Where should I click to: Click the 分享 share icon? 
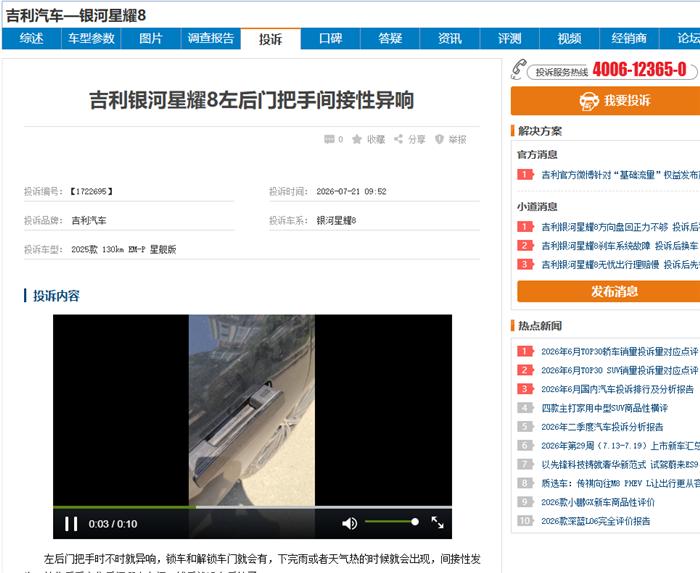click(398, 139)
